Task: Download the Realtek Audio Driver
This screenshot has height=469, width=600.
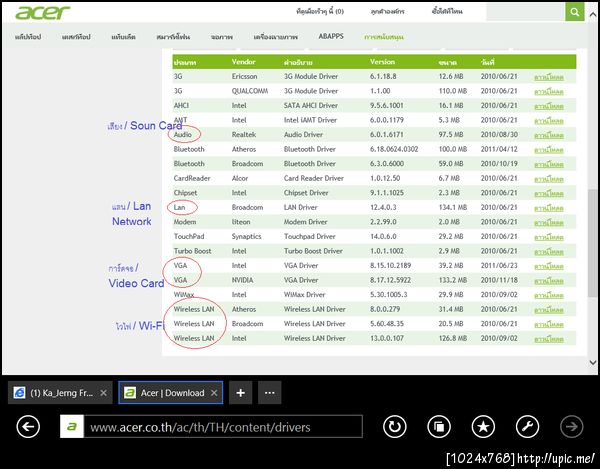Action: coord(549,135)
